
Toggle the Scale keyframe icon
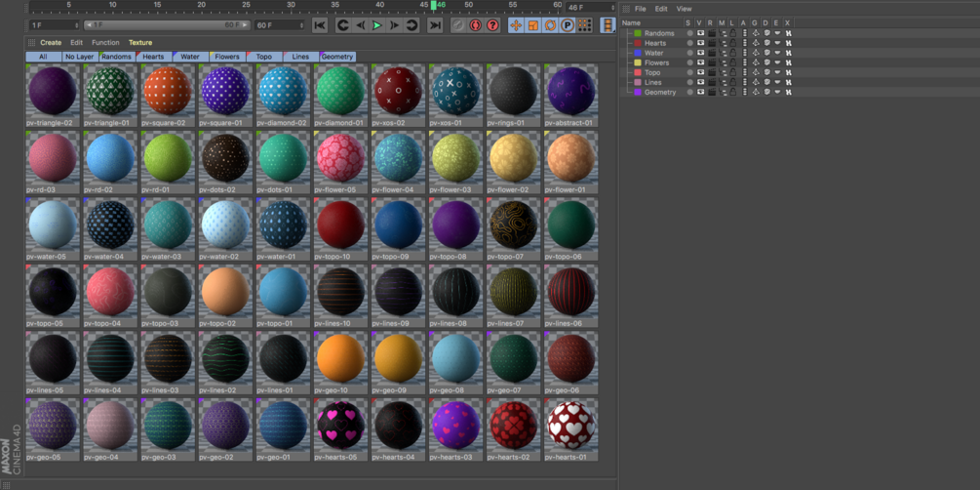533,25
